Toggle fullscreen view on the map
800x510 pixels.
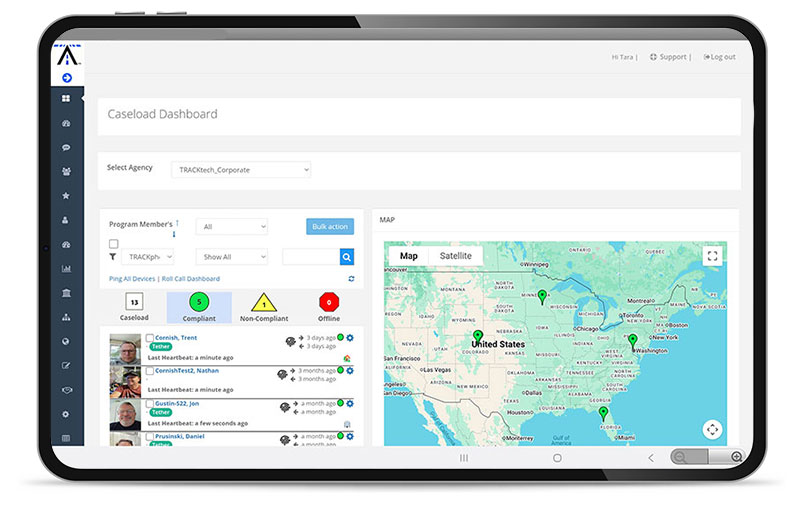pos(712,256)
